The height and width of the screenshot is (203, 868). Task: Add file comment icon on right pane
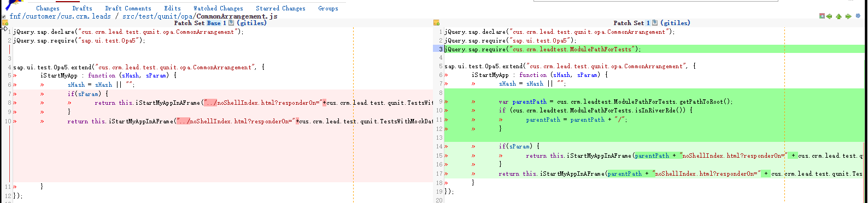pyautogui.click(x=436, y=23)
